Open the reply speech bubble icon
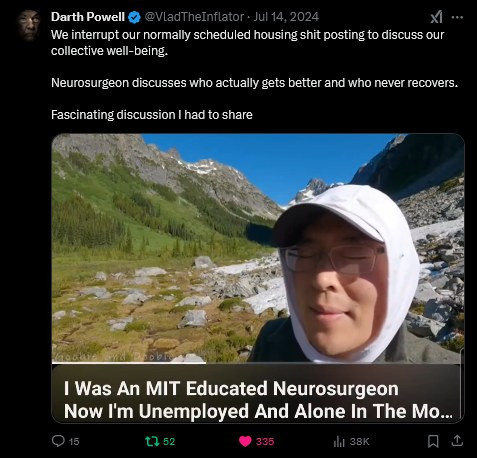This screenshot has height=458, width=477. pyautogui.click(x=58, y=441)
